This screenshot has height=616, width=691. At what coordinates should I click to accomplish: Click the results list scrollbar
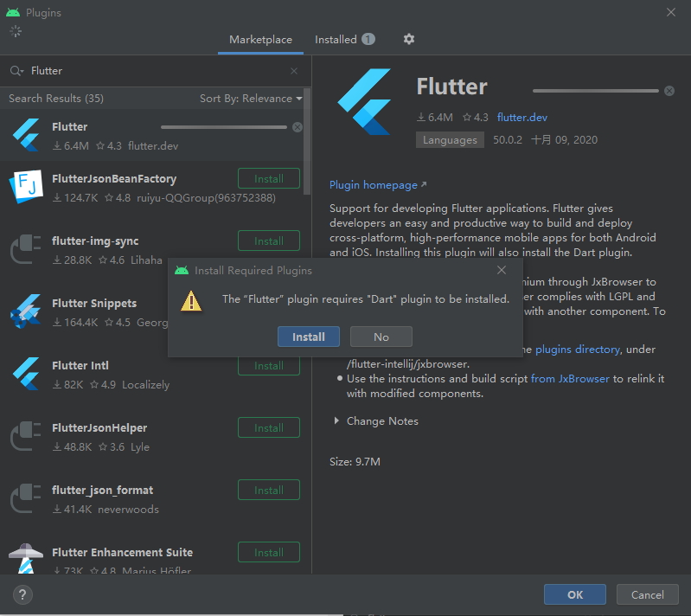click(307, 141)
